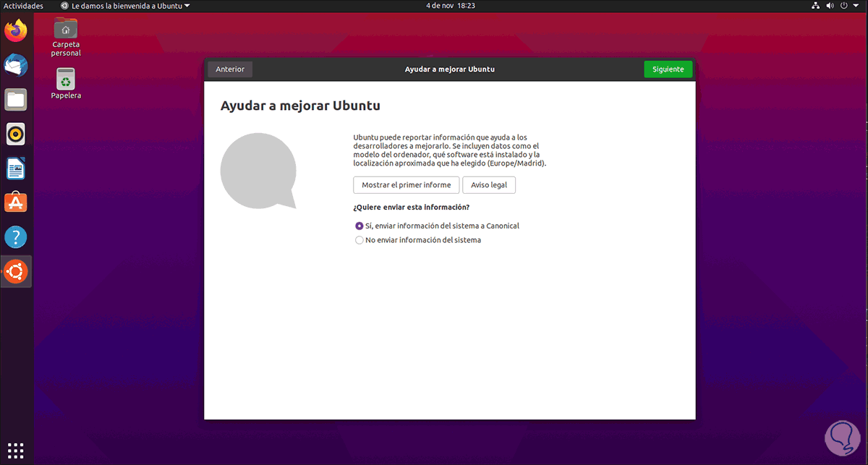Click the Ubuntu welcome app dock icon
Image resolution: width=868 pixels, height=465 pixels.
coord(16,271)
